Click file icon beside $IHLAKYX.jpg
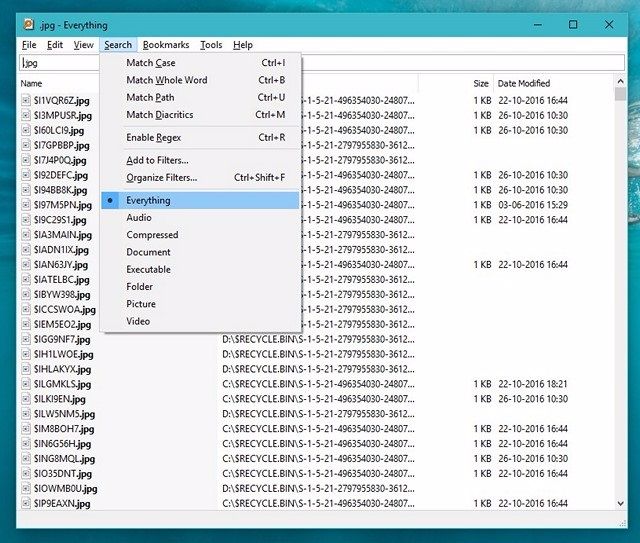The image size is (640, 543). (x=26, y=369)
